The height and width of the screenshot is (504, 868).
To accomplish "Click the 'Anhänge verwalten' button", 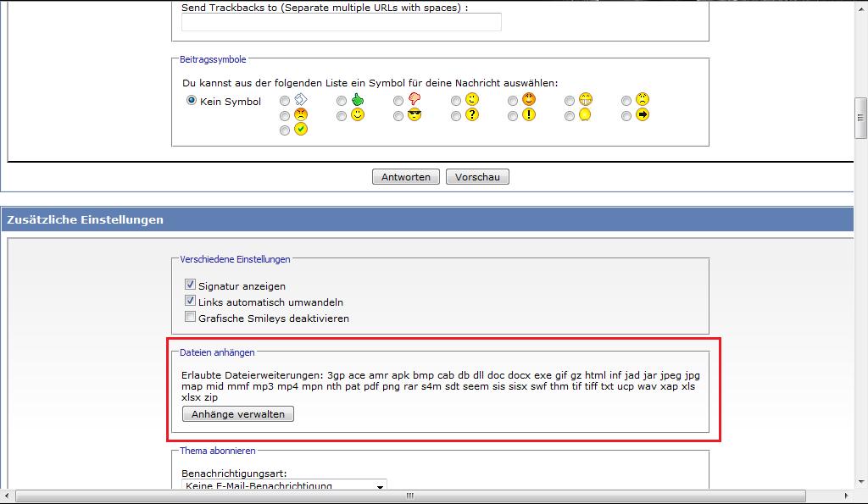I will coord(238,414).
